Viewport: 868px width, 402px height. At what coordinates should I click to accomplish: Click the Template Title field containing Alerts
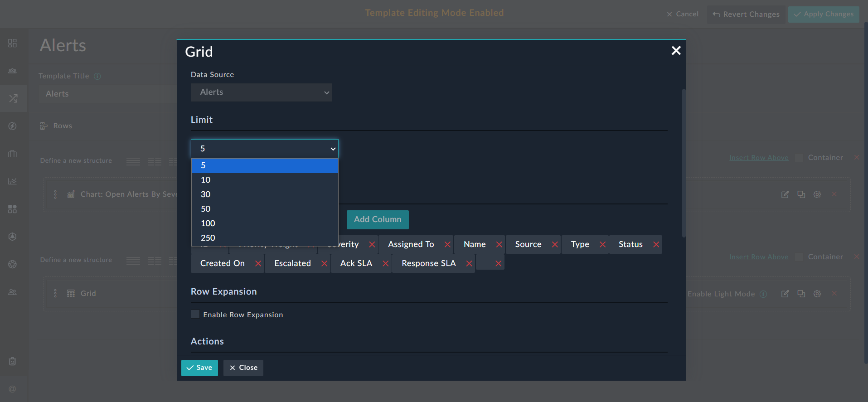coord(108,94)
